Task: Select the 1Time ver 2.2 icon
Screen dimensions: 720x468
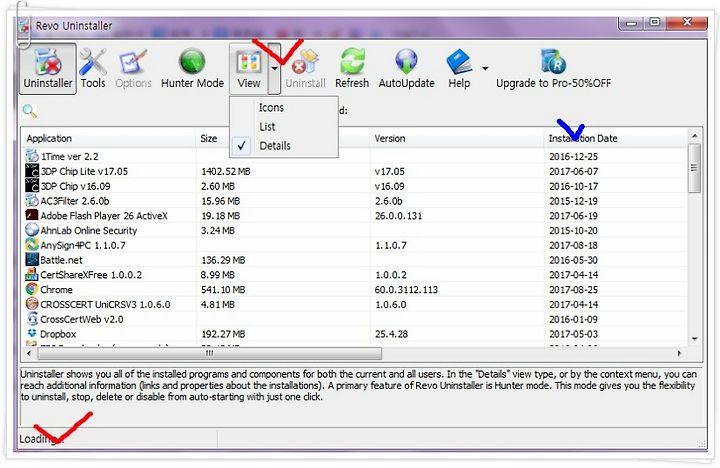Action: point(32,156)
